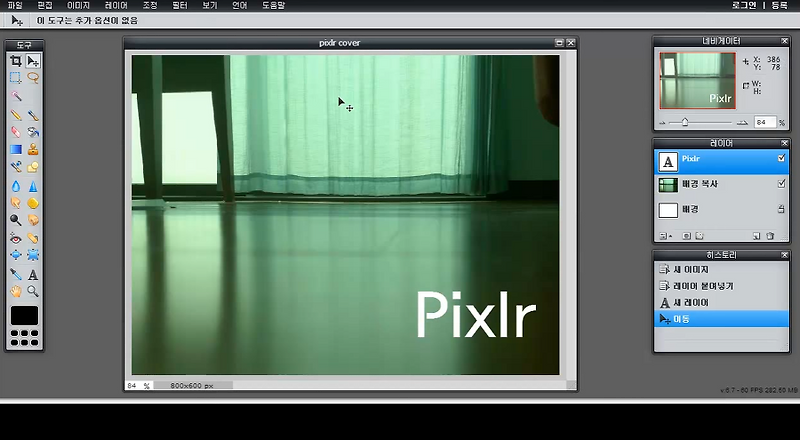Click the trash icon to delete layer
The image size is (800, 440).
770,236
